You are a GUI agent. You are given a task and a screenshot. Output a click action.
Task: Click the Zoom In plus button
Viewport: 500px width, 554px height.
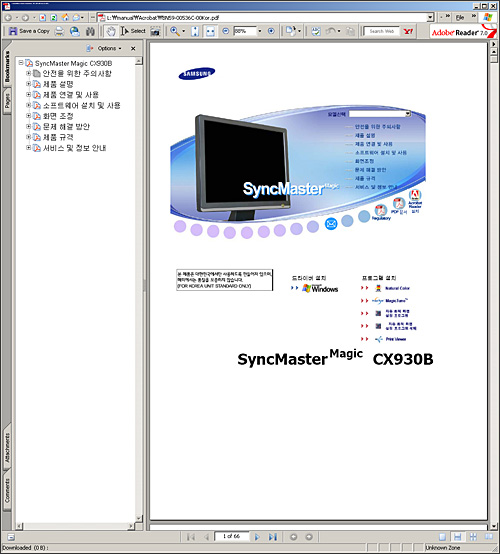point(271,31)
